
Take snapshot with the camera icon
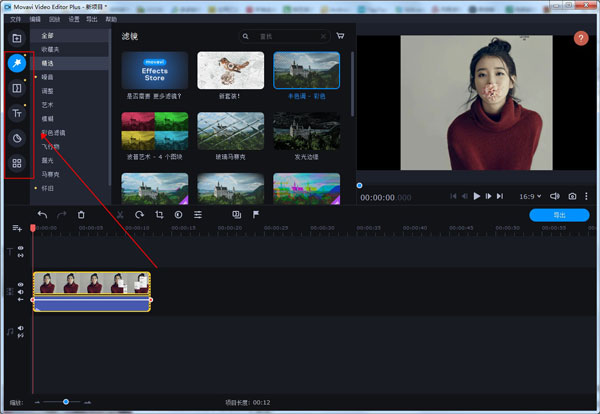(x=572, y=197)
